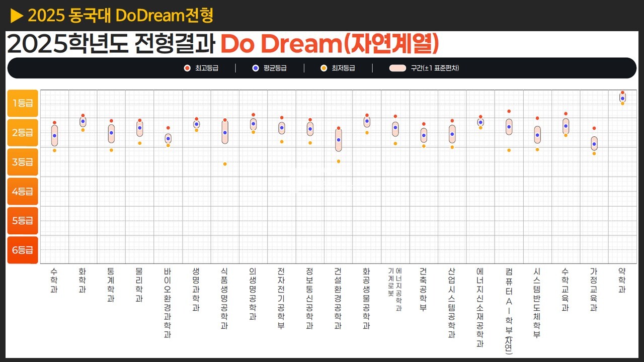Click 시스템반도체학부's yellow lowest grade dot
Image resolution: width=644 pixels, height=362 pixels.
[537, 149]
